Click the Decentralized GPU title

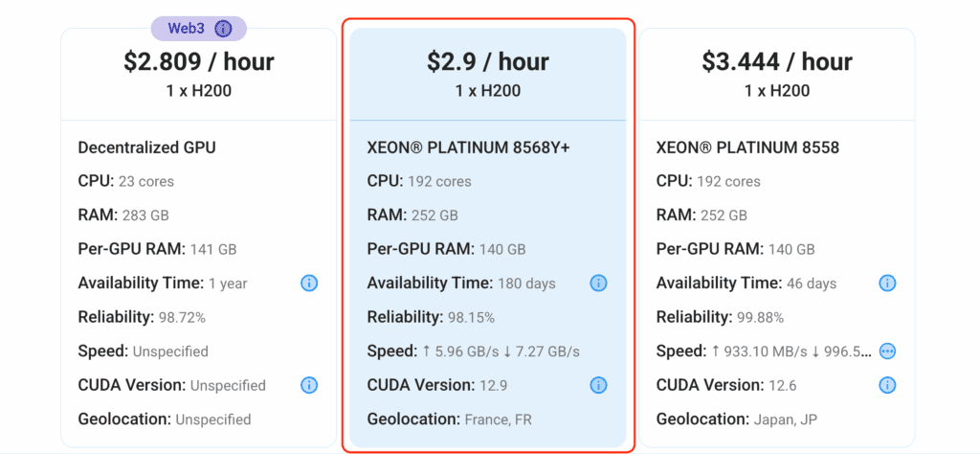click(146, 148)
